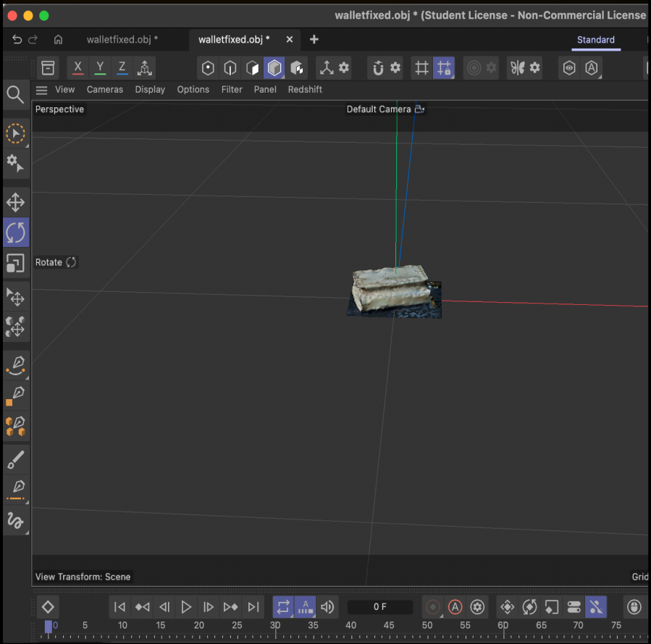
Task: Toggle the Y axis lock
Action: [100, 68]
